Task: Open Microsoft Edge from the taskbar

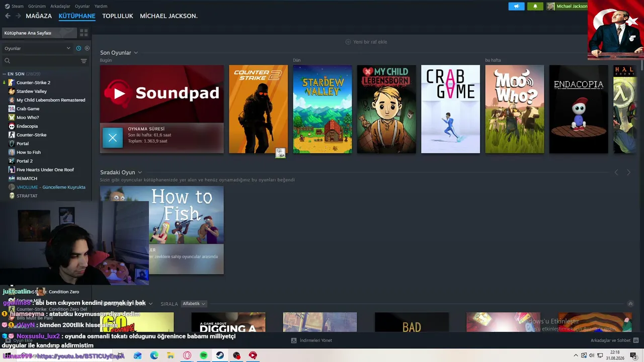Action: pos(154,355)
